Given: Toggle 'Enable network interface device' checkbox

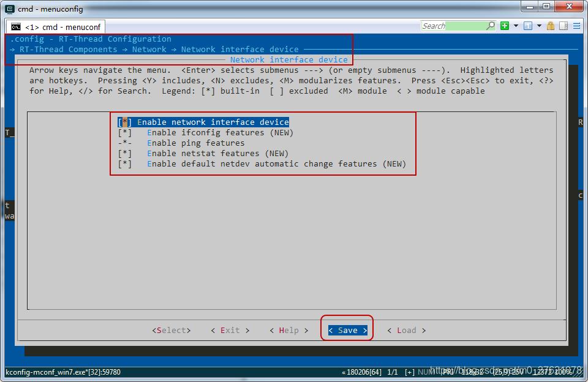Looking at the screenshot, I should (x=124, y=122).
